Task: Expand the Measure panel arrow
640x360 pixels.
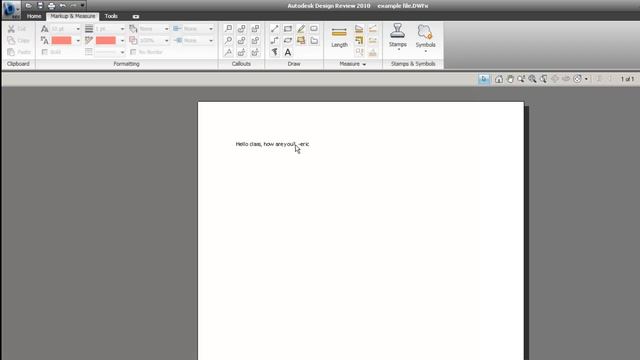Action: pyautogui.click(x=364, y=64)
